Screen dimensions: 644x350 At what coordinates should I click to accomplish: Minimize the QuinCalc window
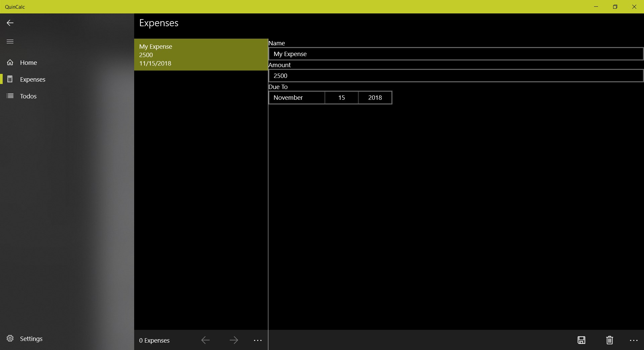596,7
